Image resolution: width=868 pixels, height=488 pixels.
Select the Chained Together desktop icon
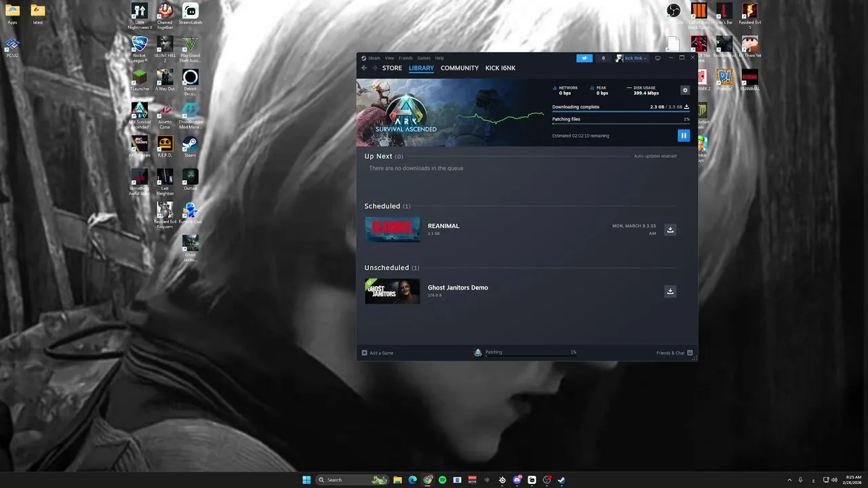tap(165, 16)
